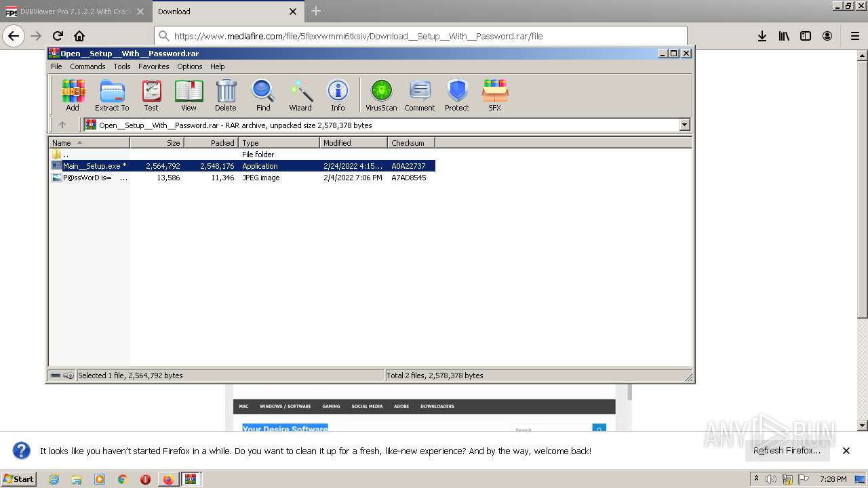Click the WinRAR status bar drive icon

coord(56,375)
